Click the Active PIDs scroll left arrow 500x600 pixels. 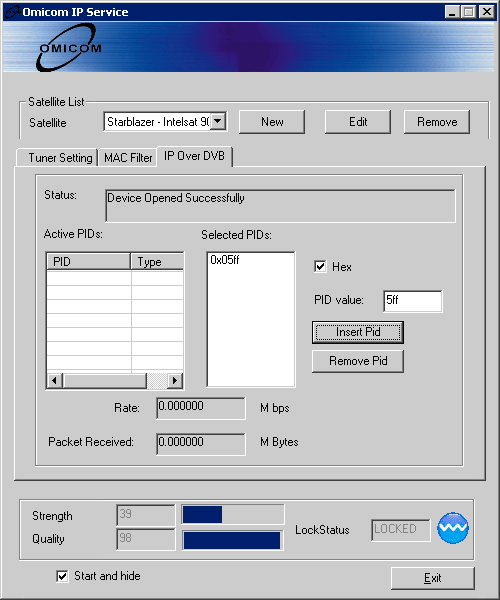[55, 381]
